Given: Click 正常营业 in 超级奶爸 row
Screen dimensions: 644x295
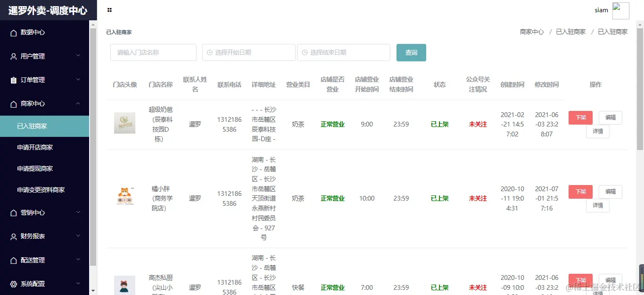Looking at the screenshot, I should 332,125.
